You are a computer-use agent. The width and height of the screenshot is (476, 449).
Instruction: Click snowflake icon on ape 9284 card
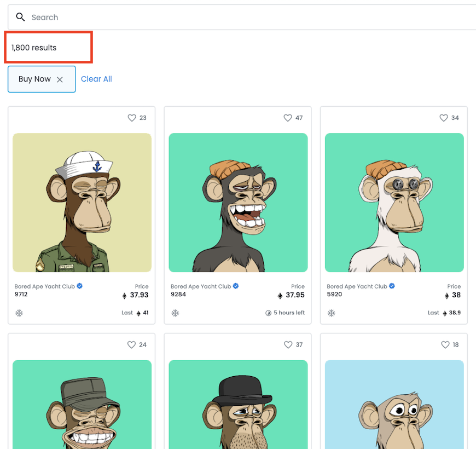pyautogui.click(x=175, y=313)
